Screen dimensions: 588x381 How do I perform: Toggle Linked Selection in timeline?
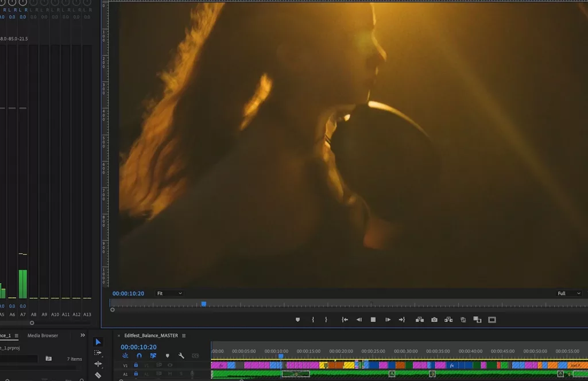pos(153,356)
